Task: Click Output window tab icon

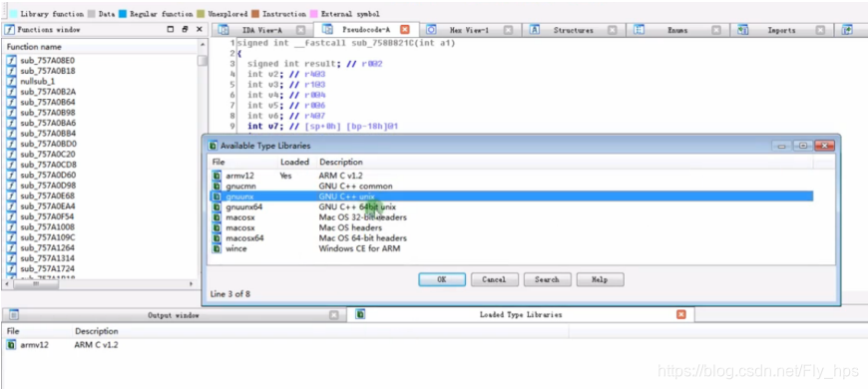Action: coord(14,315)
